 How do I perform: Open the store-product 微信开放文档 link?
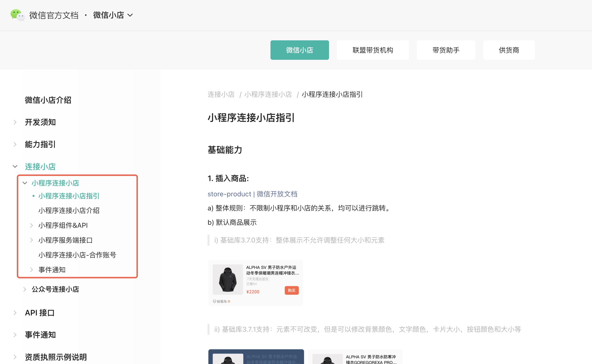tap(252, 194)
